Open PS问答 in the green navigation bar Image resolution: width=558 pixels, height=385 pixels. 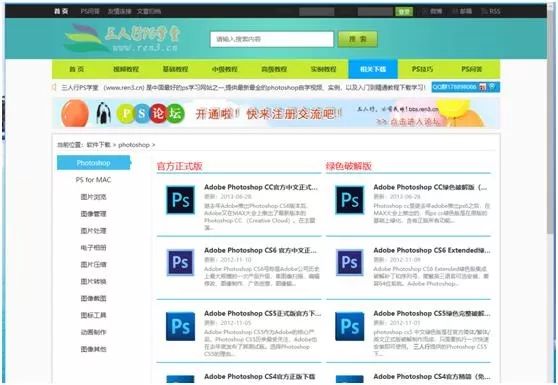point(472,69)
